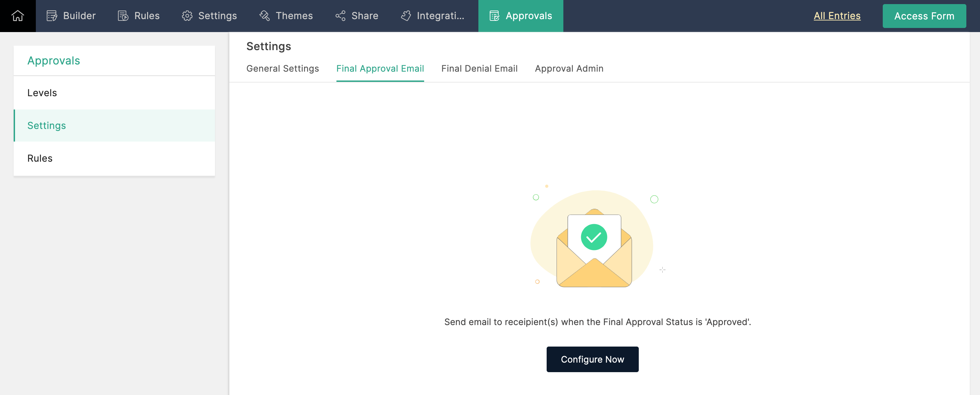The height and width of the screenshot is (395, 980).
Task: Click the Home icon in top-left corner
Action: coord(17,16)
